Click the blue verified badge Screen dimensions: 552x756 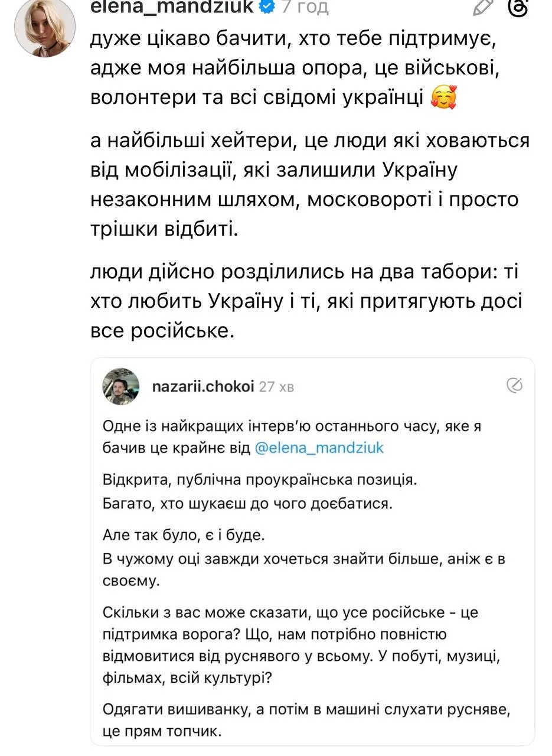[x=267, y=7]
